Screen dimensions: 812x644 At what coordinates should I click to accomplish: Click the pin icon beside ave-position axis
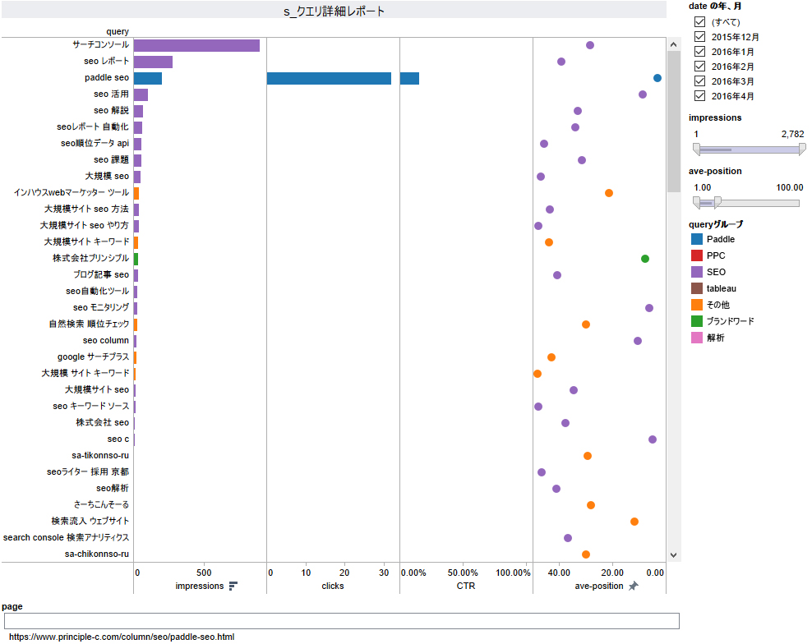(x=633, y=586)
